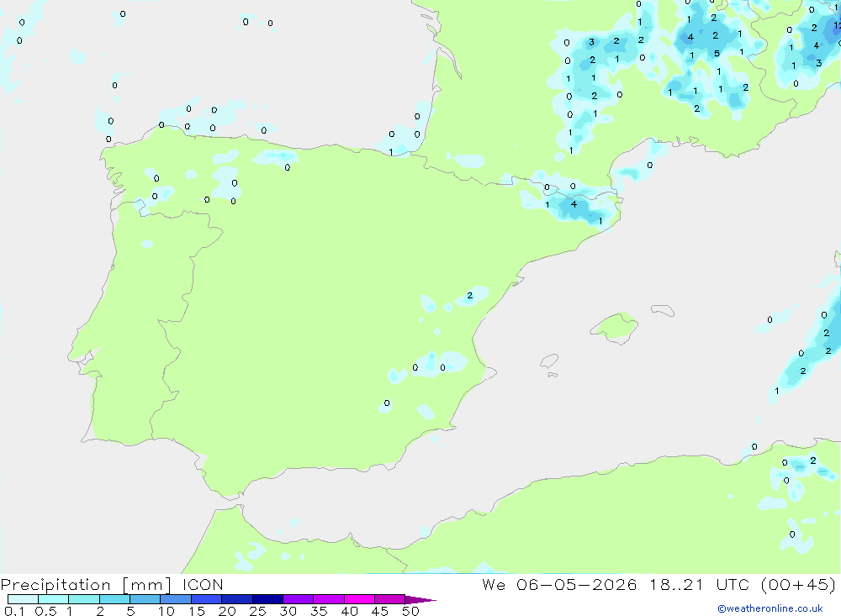Click the purple 30–35 mm legend swatch

298,599
